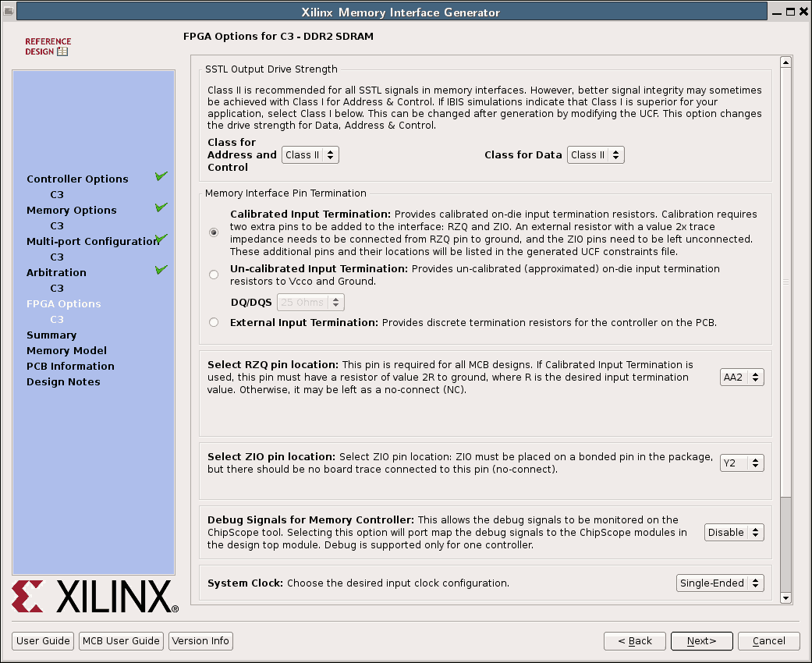The width and height of the screenshot is (812, 663).
Task: Open the window menu icon in title bar
Action: [7, 12]
